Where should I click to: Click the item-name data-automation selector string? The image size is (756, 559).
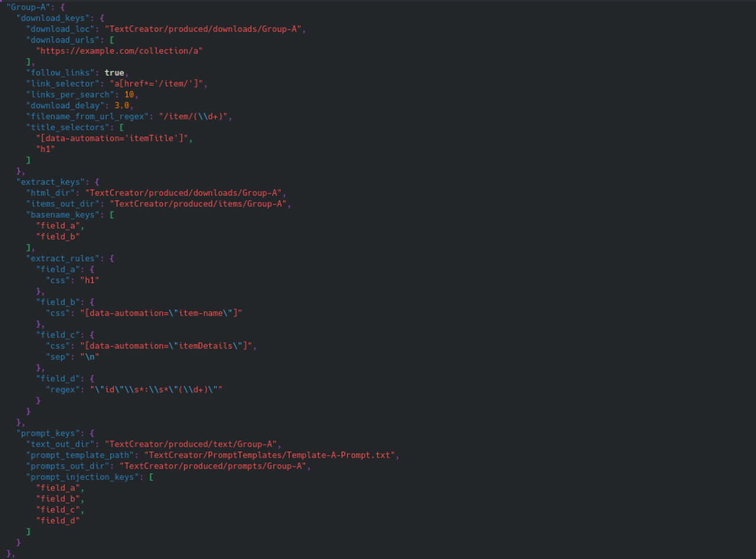click(161, 313)
